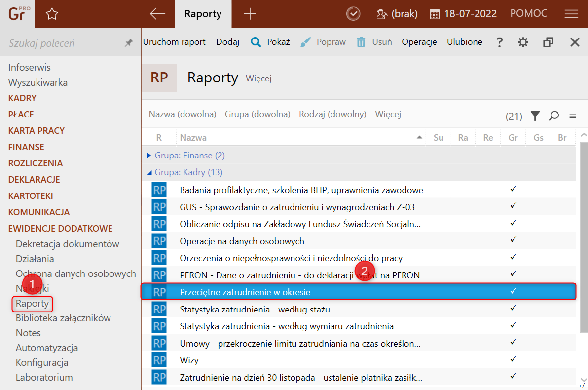Expand more filters with Więcej

click(x=388, y=114)
